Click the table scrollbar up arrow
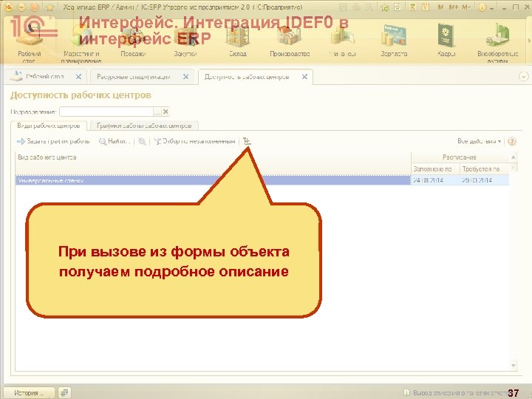The width and height of the screenshot is (532, 399). pos(514,157)
